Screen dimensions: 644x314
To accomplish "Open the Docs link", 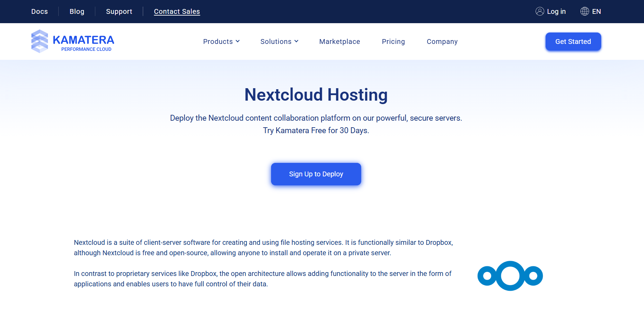I will pos(40,11).
